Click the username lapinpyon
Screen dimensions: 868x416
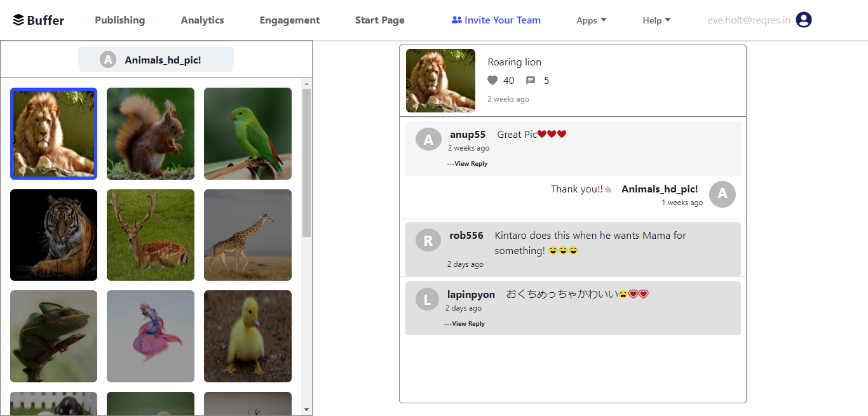coord(471,295)
